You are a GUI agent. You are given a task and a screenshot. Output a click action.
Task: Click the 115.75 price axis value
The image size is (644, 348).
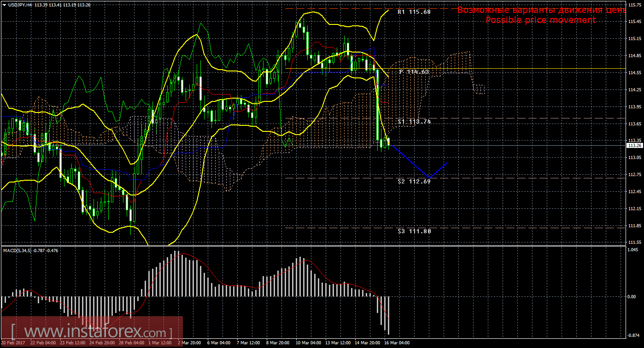point(635,5)
